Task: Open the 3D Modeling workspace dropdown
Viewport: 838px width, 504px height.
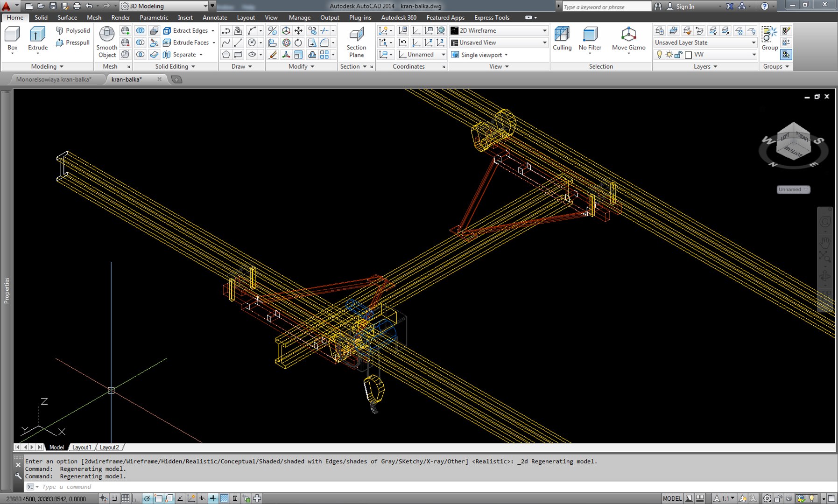Action: tap(164, 6)
